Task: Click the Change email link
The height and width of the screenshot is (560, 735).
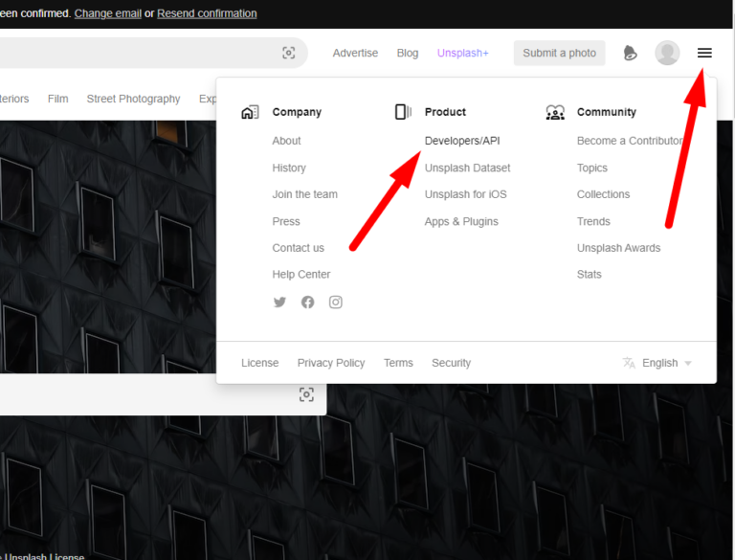Action: 107,13
